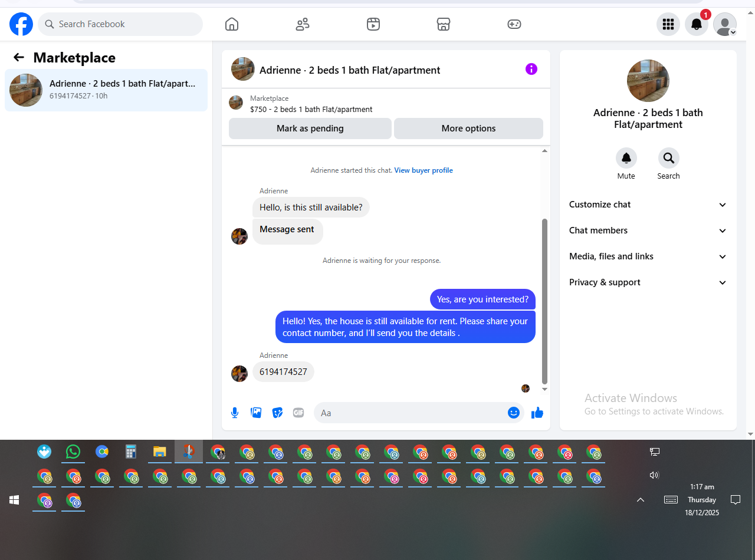Click the 'Yes, are you interested?' message
The image size is (755, 560).
pyautogui.click(x=482, y=299)
